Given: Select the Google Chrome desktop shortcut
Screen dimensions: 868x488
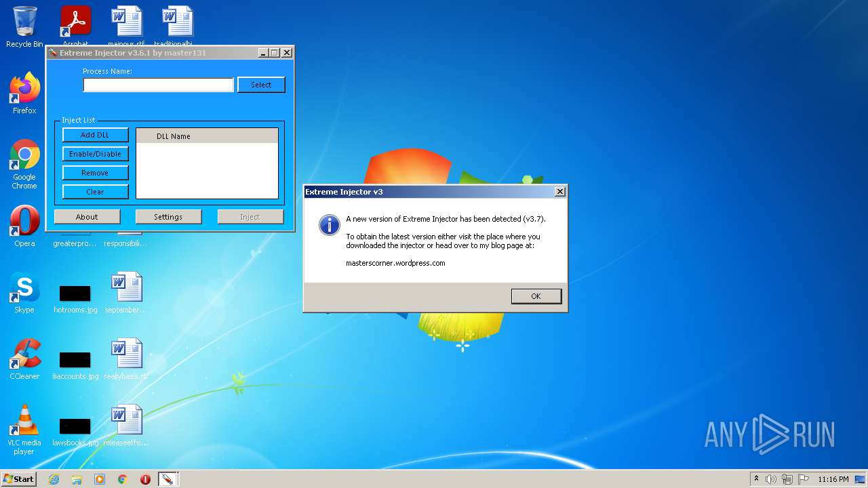Looking at the screenshot, I should (x=24, y=164).
